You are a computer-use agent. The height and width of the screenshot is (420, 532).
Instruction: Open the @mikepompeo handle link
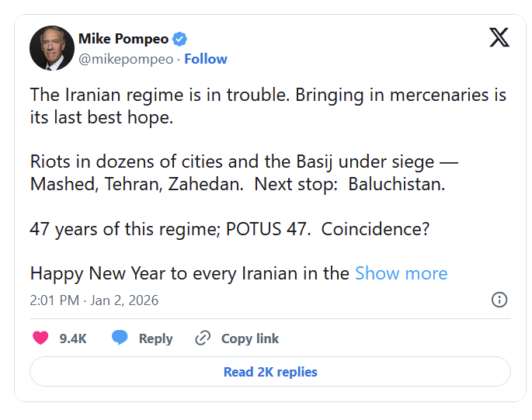point(127,59)
